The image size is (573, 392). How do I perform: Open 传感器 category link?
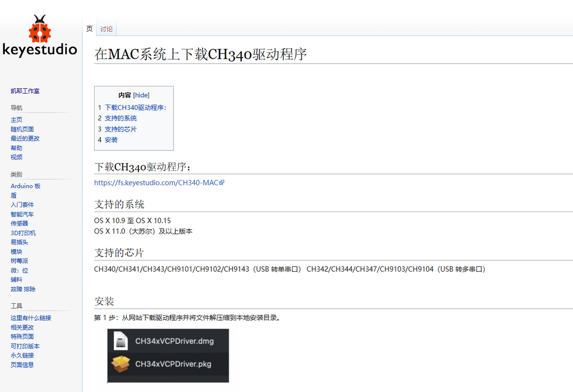[x=20, y=223]
